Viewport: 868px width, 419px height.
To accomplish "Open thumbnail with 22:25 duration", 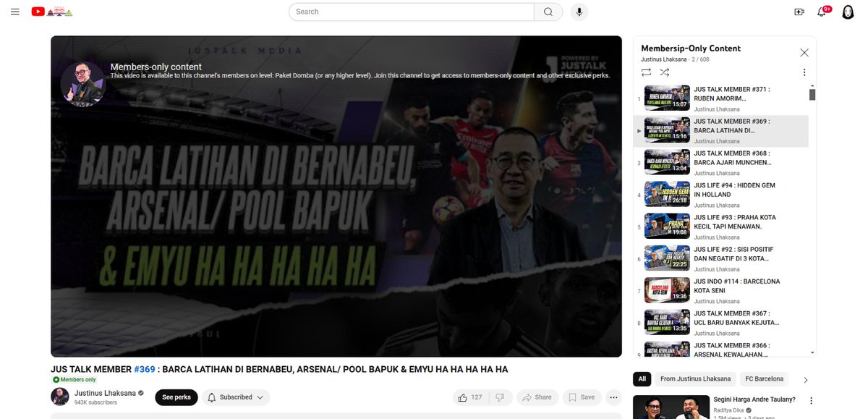I will (666, 258).
